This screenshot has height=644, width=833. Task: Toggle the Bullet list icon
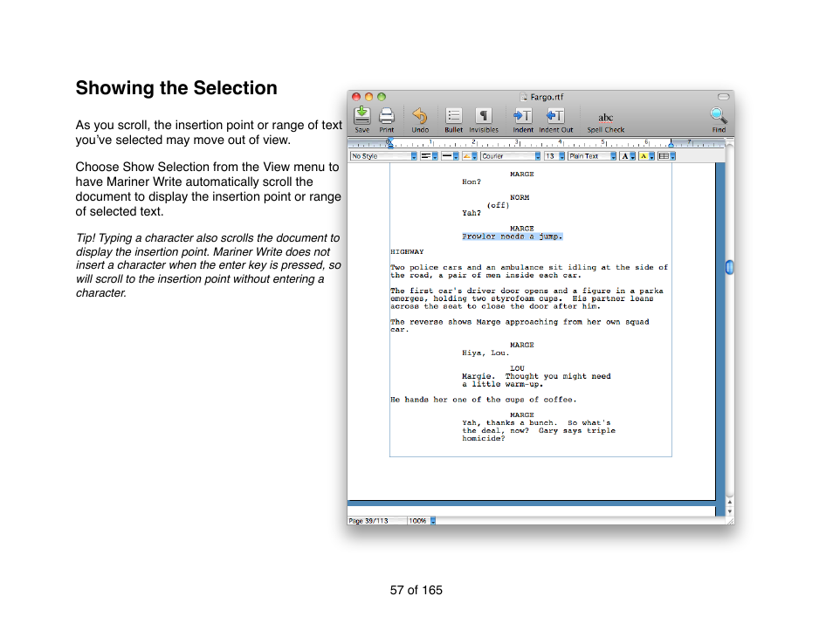454,116
